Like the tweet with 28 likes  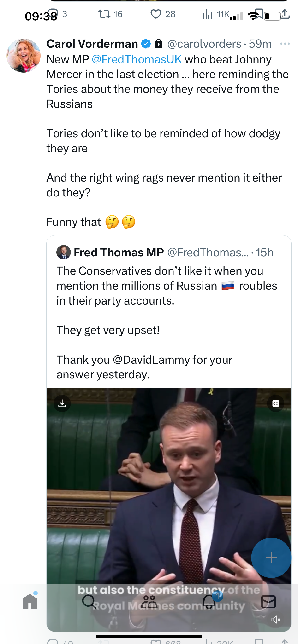pos(156,14)
